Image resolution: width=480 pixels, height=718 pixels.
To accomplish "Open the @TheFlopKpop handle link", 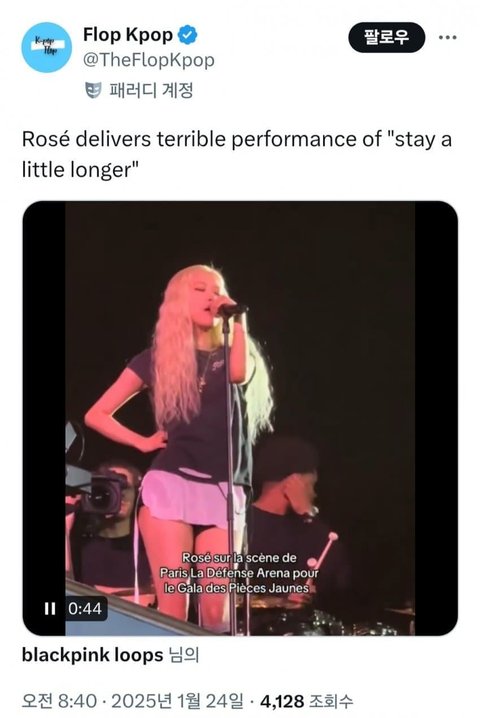I will click(x=148, y=60).
